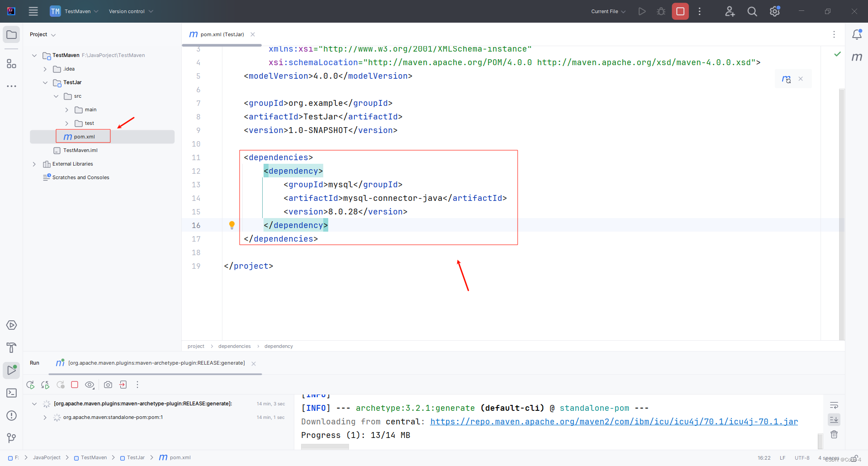Stop the running process red button
The image size is (868, 466).
(680, 11)
